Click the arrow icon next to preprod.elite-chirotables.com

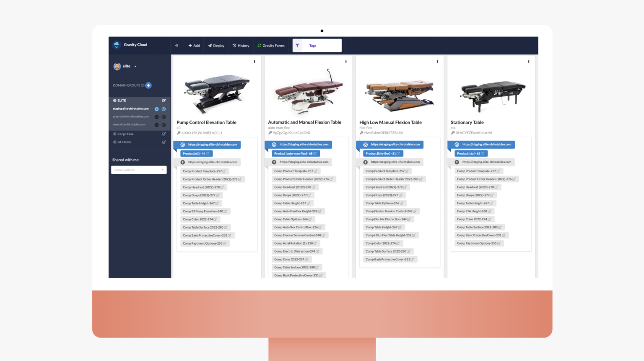pos(156,116)
